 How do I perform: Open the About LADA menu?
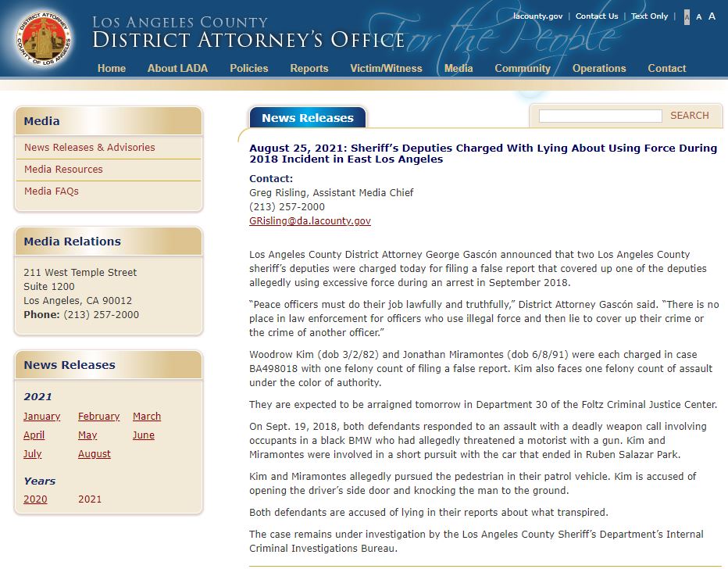coord(177,68)
